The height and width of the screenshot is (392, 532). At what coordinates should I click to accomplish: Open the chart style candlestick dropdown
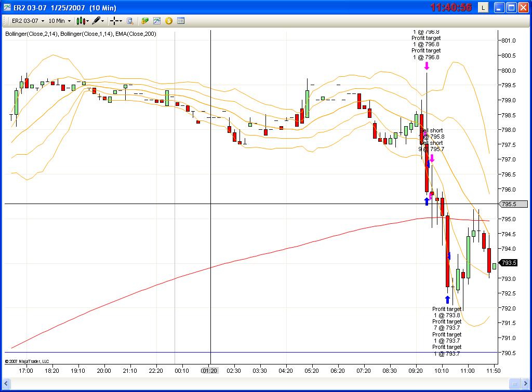click(x=83, y=21)
